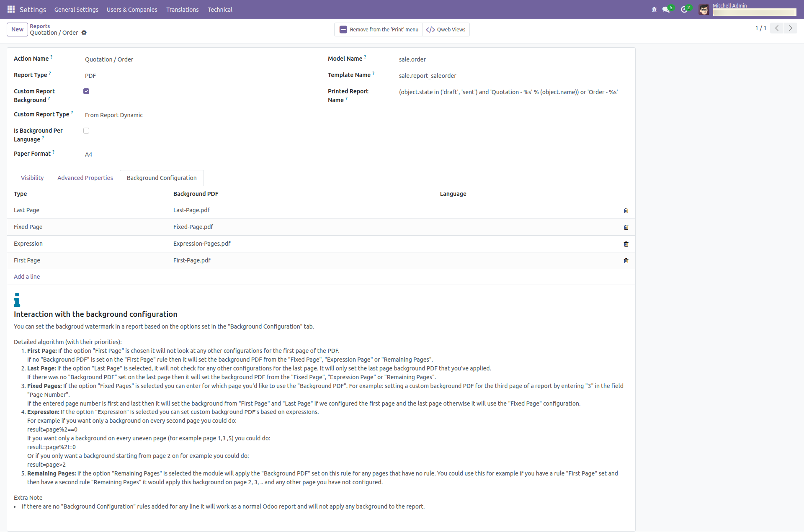Open the gear actions menu beside Quotation / Order
This screenshot has width=804, height=532.
84,33
